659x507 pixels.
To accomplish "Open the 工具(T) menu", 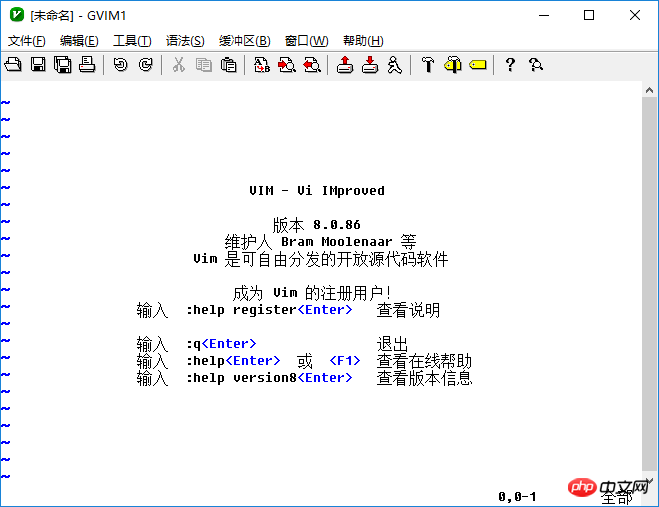I will [x=132, y=41].
